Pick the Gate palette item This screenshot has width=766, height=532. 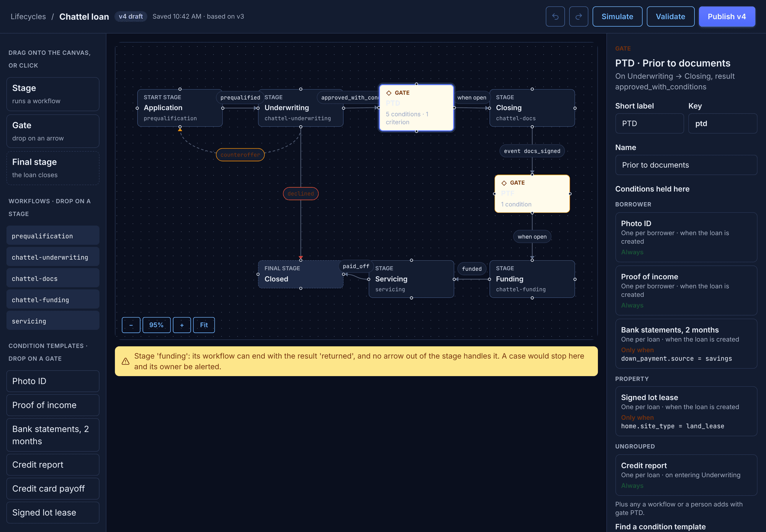(x=53, y=131)
